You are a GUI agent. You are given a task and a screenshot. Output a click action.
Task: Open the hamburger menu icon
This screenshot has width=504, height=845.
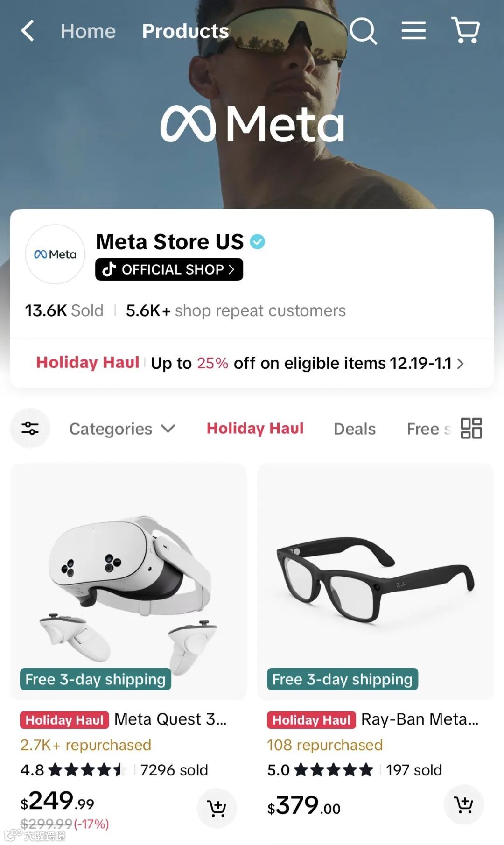coord(413,31)
